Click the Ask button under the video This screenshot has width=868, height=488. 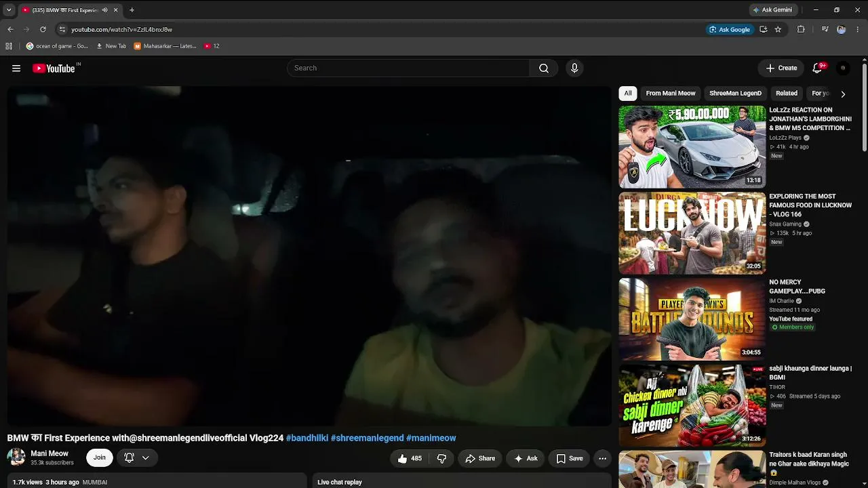pos(526,458)
